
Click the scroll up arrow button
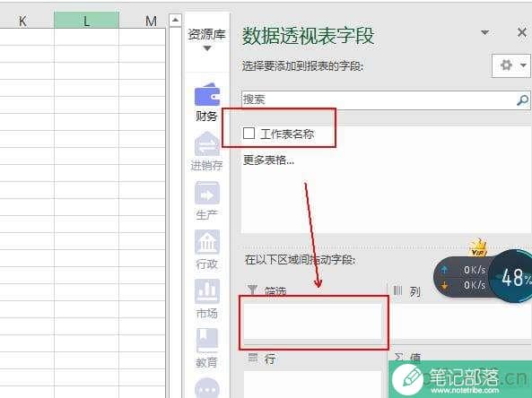pyautogui.click(x=175, y=21)
